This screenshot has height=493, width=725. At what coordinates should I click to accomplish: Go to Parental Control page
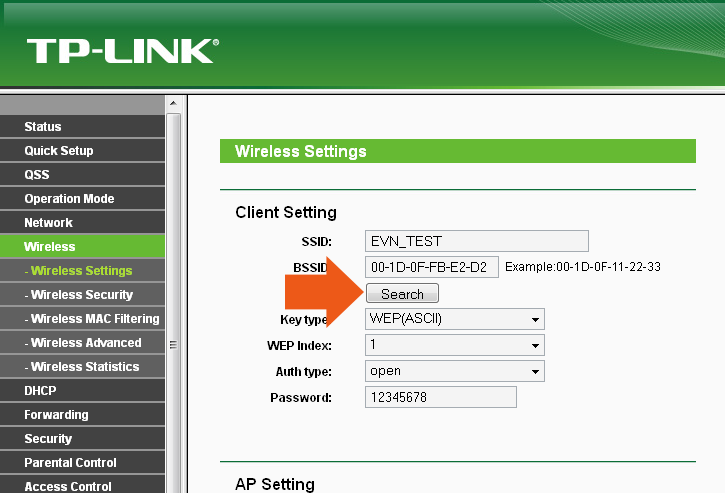click(x=82, y=462)
